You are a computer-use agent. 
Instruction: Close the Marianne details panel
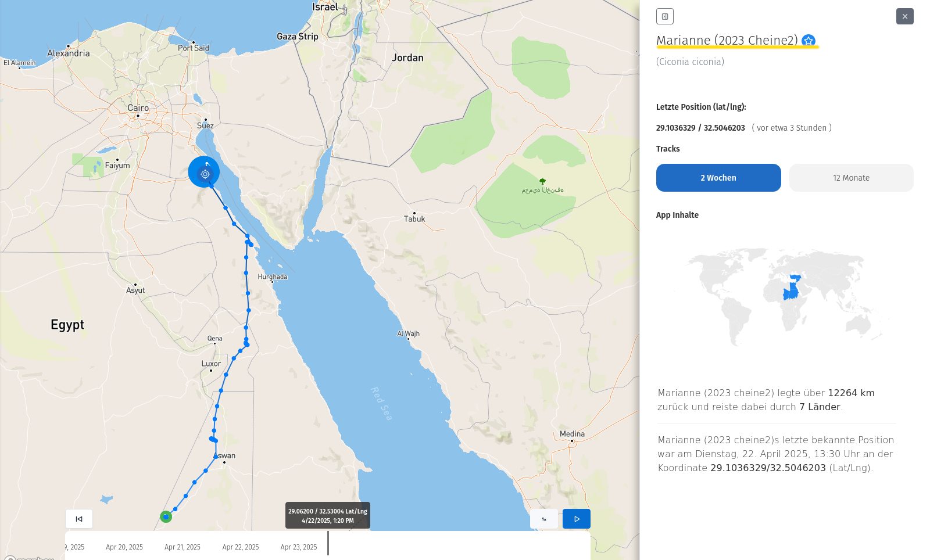click(x=904, y=16)
